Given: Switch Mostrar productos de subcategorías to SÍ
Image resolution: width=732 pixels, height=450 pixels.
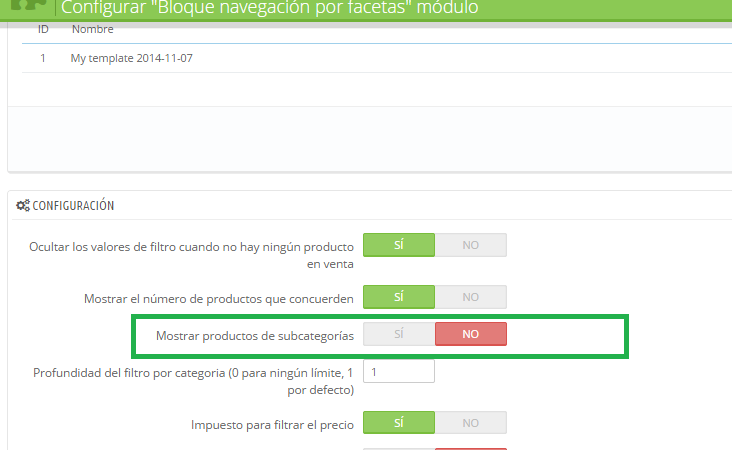Looking at the screenshot, I should (398, 334).
